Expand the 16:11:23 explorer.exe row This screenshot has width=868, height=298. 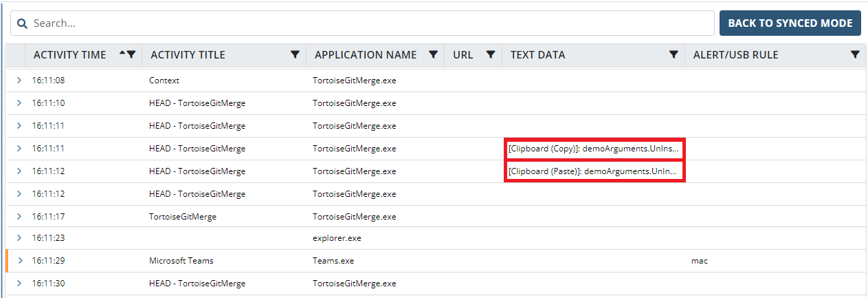click(19, 238)
